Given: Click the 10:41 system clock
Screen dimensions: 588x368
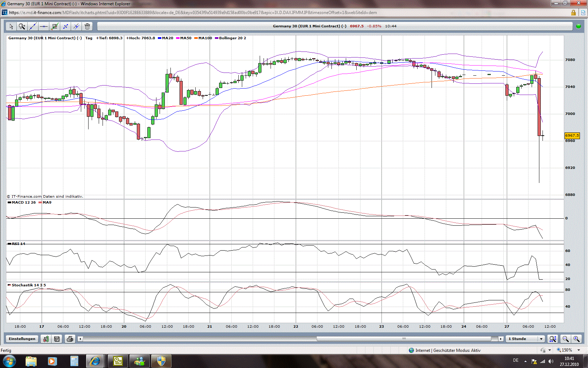Looking at the screenshot, I should (569, 359).
